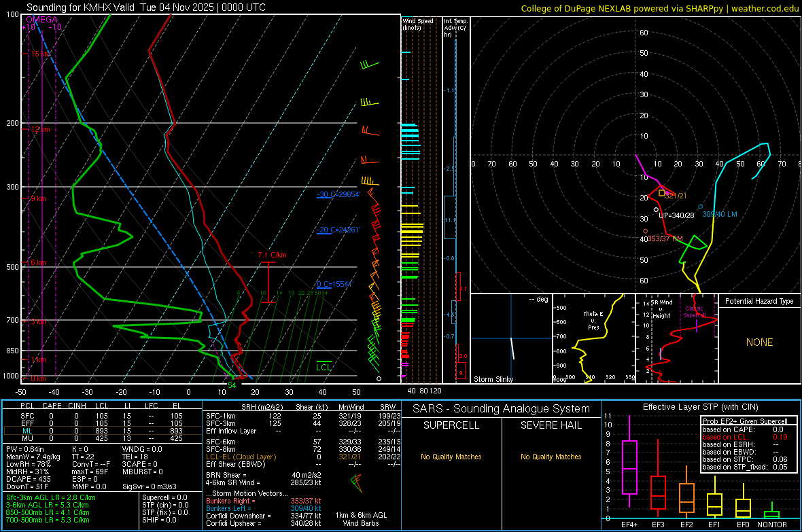This screenshot has width=802, height=532.
Task: Select the ML parcel row
Action: tap(103, 431)
